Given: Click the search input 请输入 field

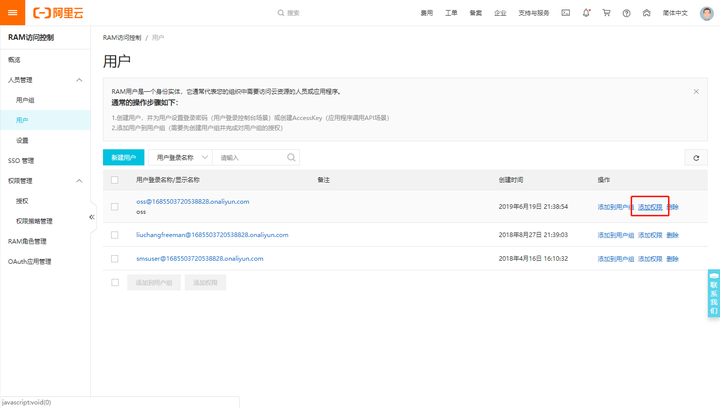Looking at the screenshot, I should pyautogui.click(x=250, y=157).
